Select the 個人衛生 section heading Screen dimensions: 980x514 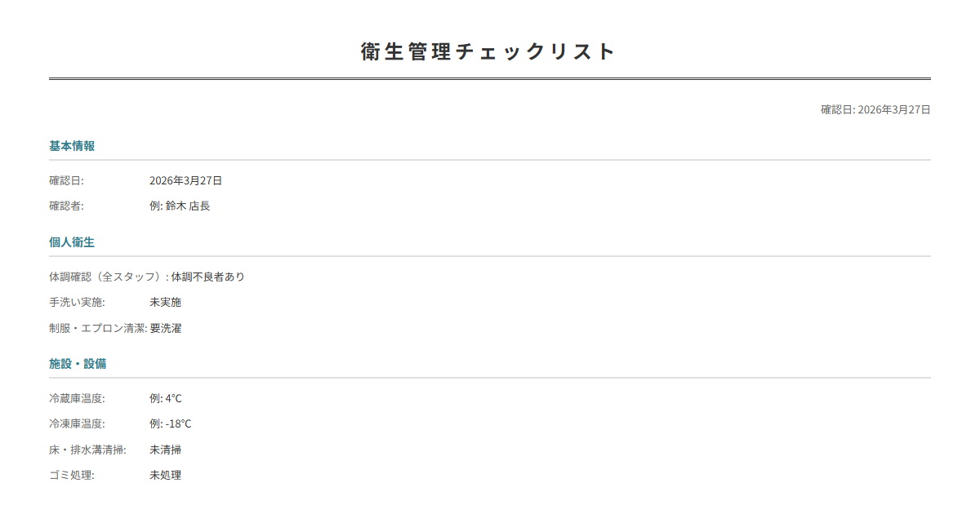pos(72,242)
